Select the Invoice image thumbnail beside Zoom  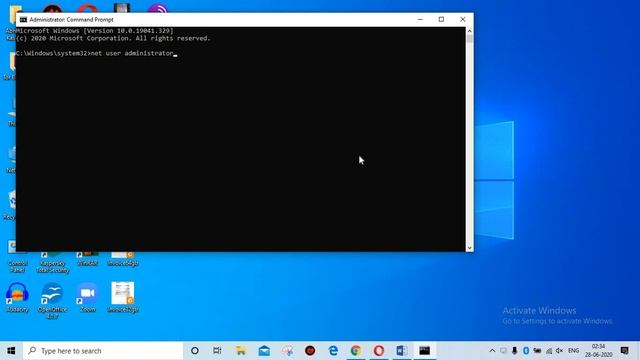click(x=123, y=293)
